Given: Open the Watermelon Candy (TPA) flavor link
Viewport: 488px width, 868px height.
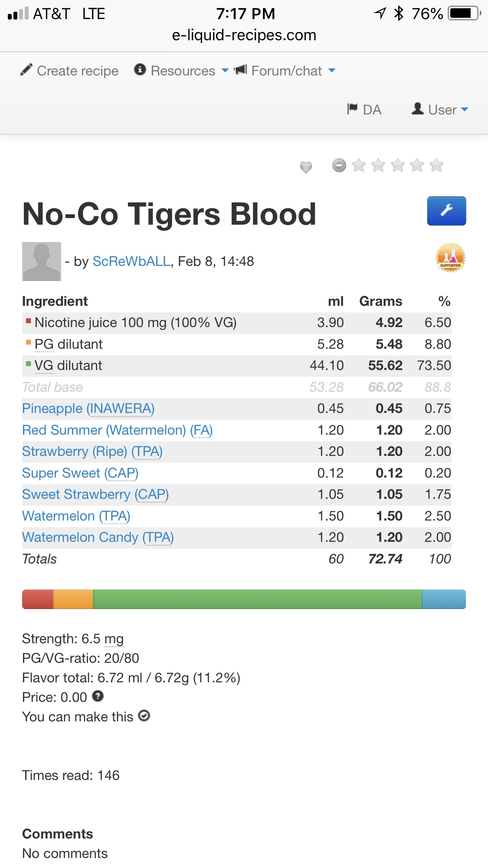Looking at the screenshot, I should coord(98,537).
